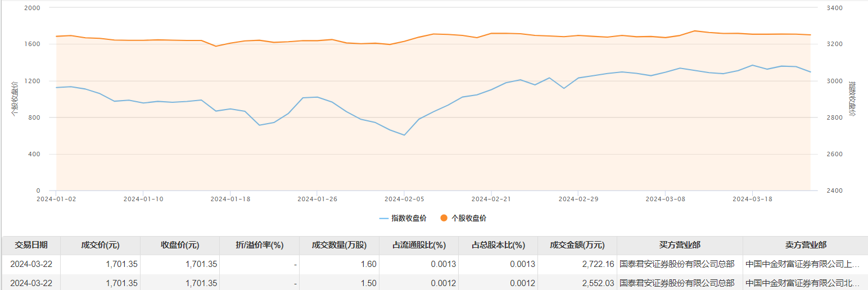Sort by the 交易日期 column header
The image size is (868, 290).
tap(31, 245)
